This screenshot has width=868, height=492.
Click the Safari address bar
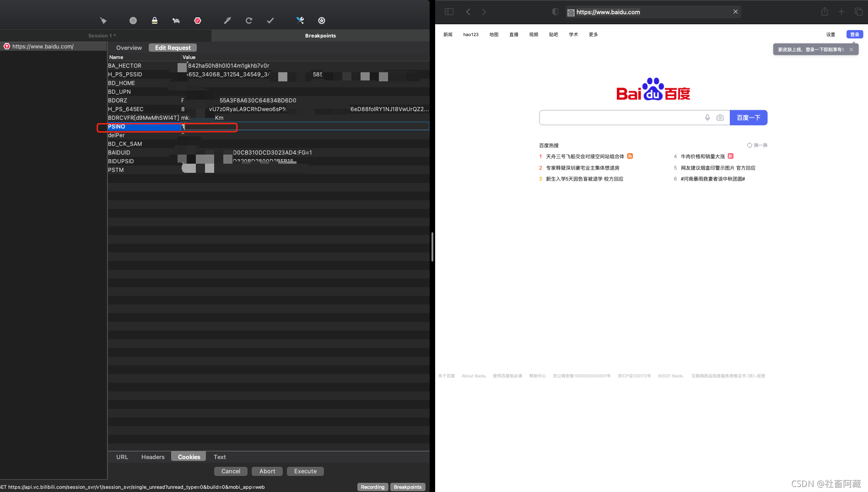pos(653,12)
